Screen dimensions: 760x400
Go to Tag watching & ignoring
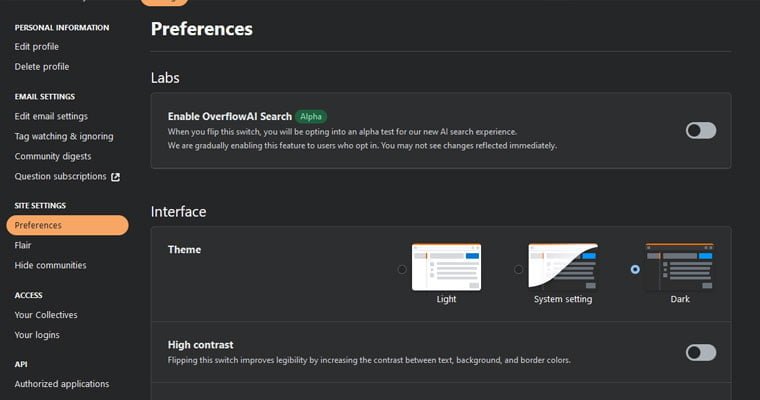point(64,136)
